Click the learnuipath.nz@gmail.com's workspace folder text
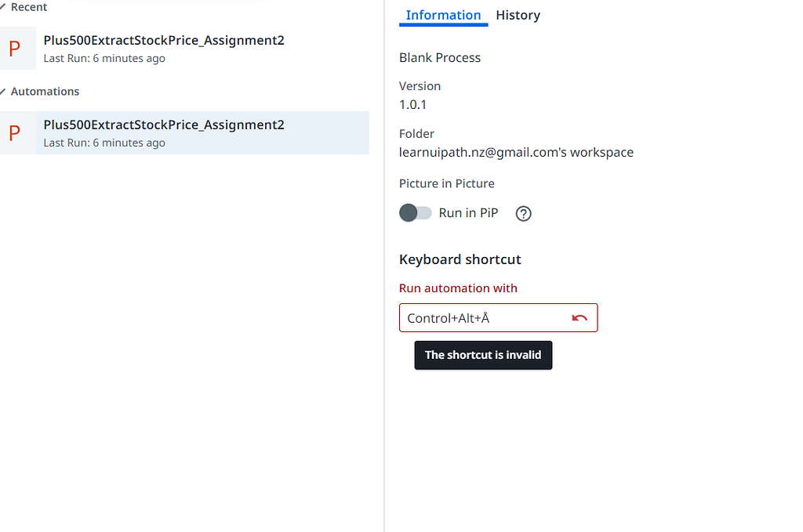The height and width of the screenshot is (532, 803). 516,153
